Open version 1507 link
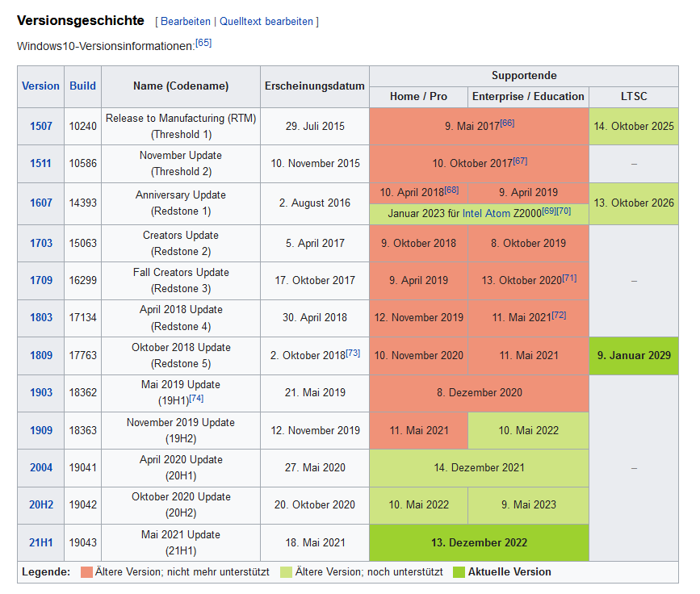700x594 pixels. pos(40,126)
